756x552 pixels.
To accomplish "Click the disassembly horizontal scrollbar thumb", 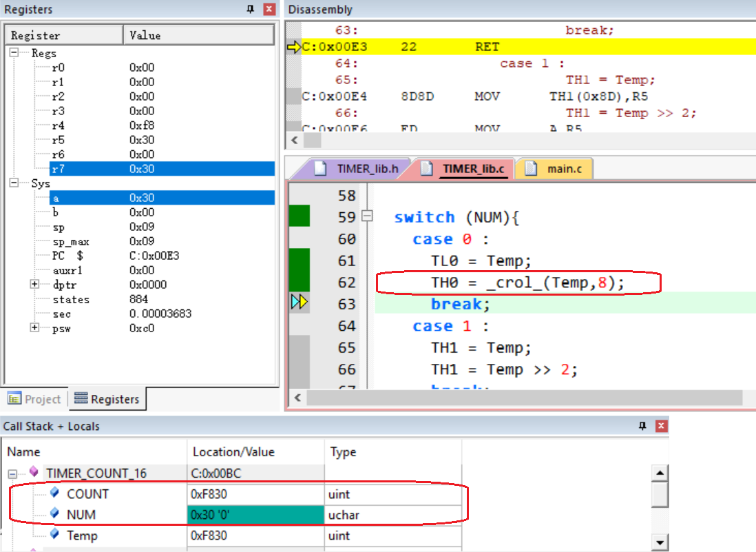I will [x=312, y=141].
